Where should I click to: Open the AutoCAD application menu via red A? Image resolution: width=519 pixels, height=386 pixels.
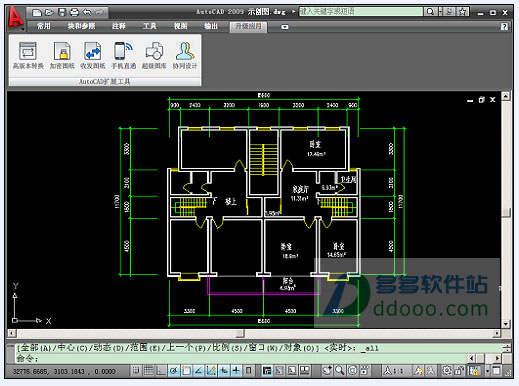click(16, 18)
